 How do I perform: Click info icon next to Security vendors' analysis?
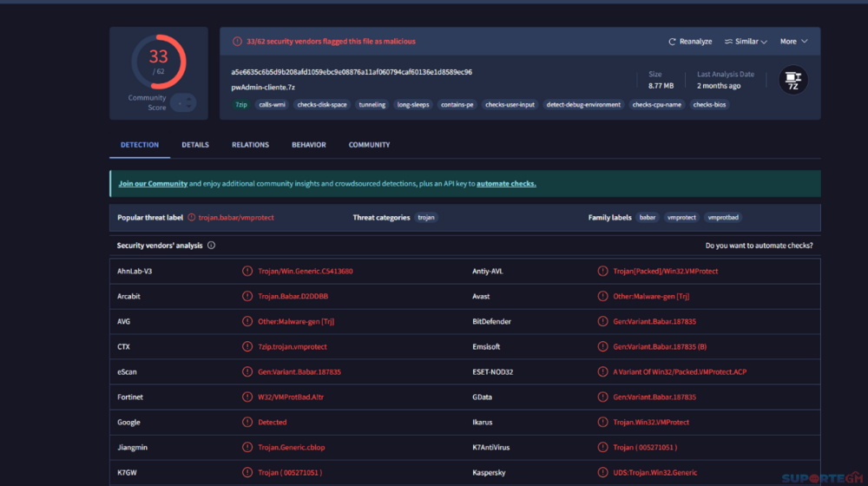click(x=211, y=246)
